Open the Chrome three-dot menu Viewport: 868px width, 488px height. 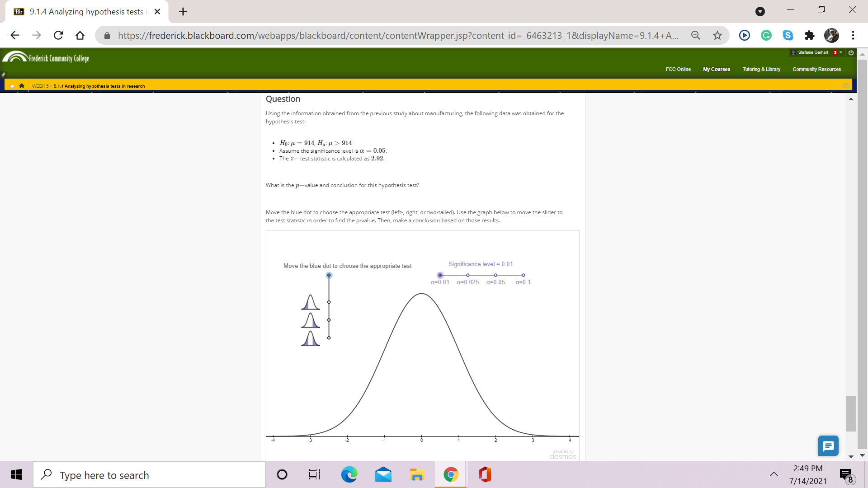(x=852, y=35)
